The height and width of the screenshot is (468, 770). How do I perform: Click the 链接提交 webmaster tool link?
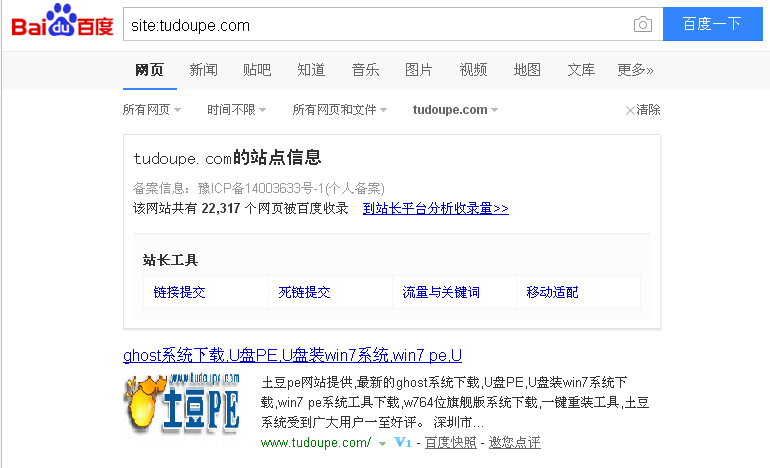click(179, 292)
